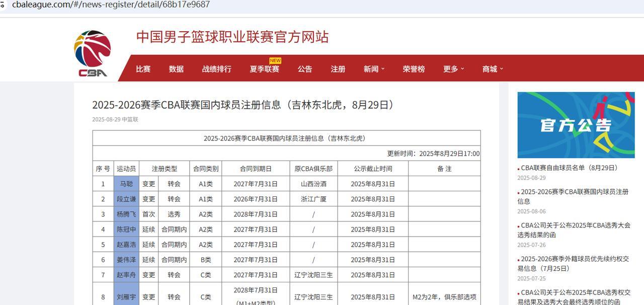Click the table title row 吉林东北虎
This screenshot has height=305, width=644.
pos(286,138)
